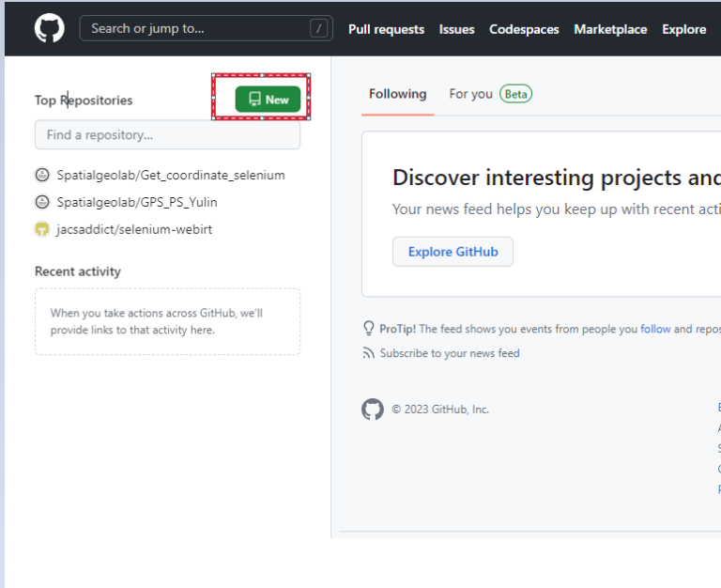Click the GitHub logo in the header
This screenshot has width=721, height=588.
pyautogui.click(x=50, y=28)
